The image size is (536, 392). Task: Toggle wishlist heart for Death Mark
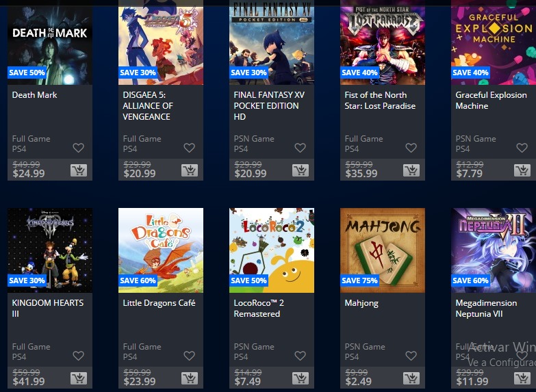pos(78,148)
